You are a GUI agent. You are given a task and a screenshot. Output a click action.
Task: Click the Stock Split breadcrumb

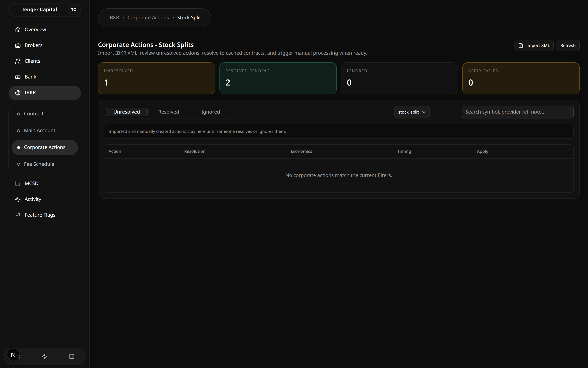pyautogui.click(x=189, y=18)
